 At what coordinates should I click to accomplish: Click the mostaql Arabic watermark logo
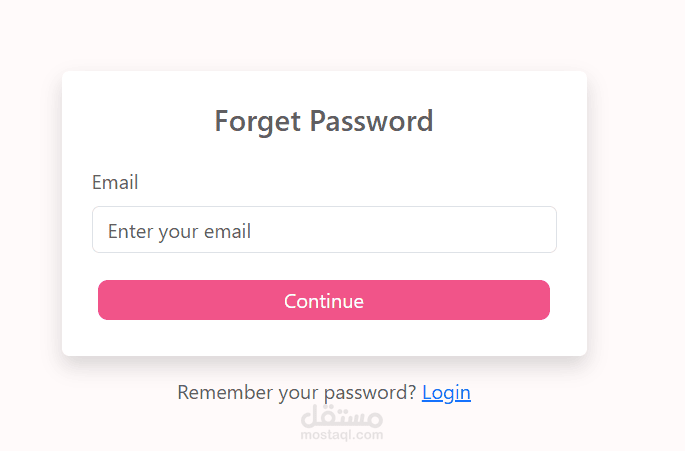[x=342, y=416]
